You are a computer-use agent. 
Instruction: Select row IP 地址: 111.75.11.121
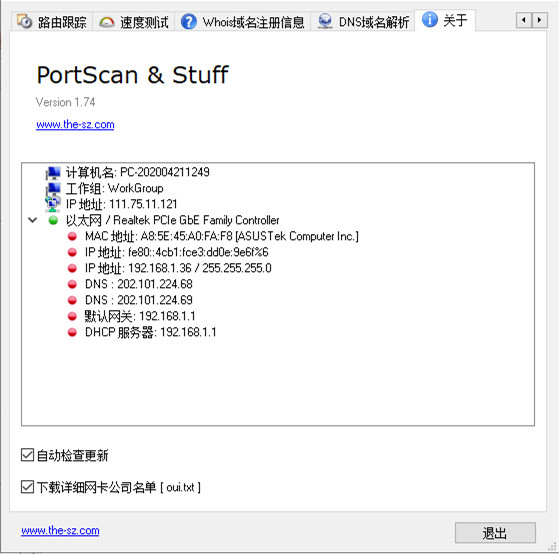(x=122, y=204)
